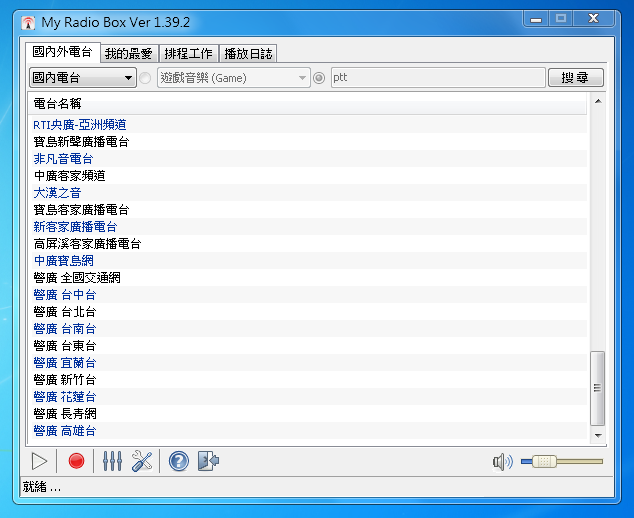This screenshot has width=634, height=518.
Task: Select station 警廣 台南台
Action: 308,328
